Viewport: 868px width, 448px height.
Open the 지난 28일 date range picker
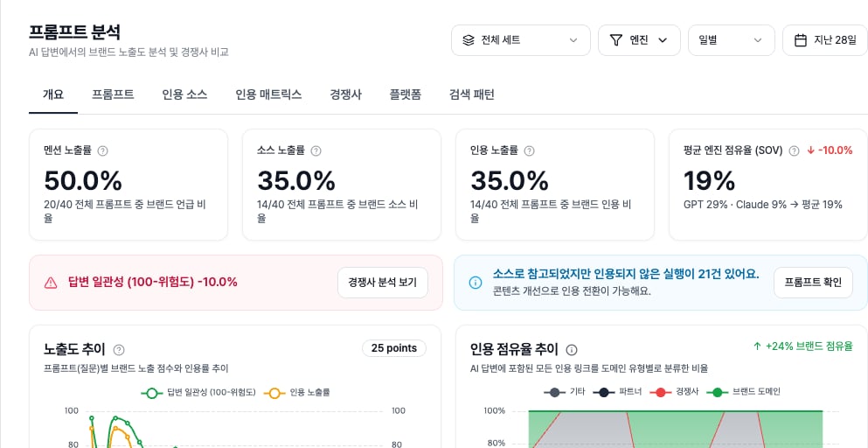[x=825, y=40]
